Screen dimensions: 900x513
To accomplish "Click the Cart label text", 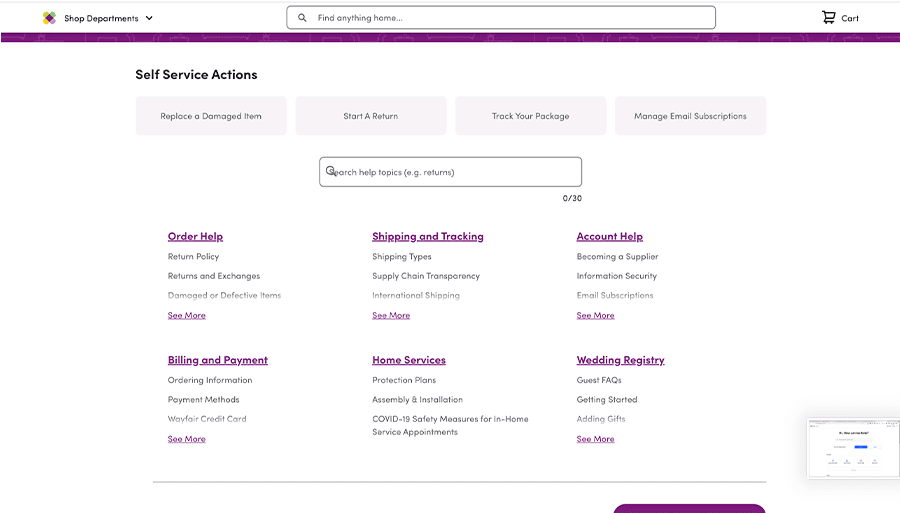I will (x=850, y=18).
